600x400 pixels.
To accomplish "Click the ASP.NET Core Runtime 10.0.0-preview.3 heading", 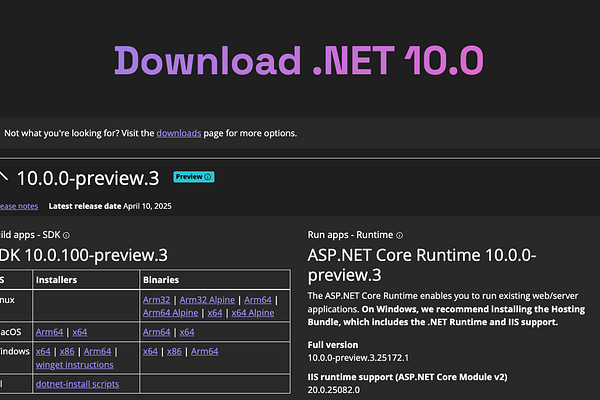I will pyautogui.click(x=422, y=265).
